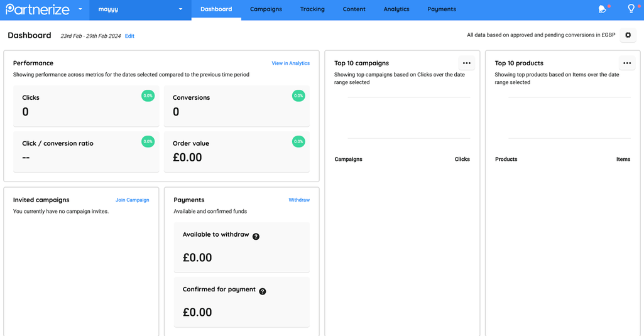This screenshot has width=644, height=336.
Task: Edit the dashboard date range
Action: (x=129, y=36)
